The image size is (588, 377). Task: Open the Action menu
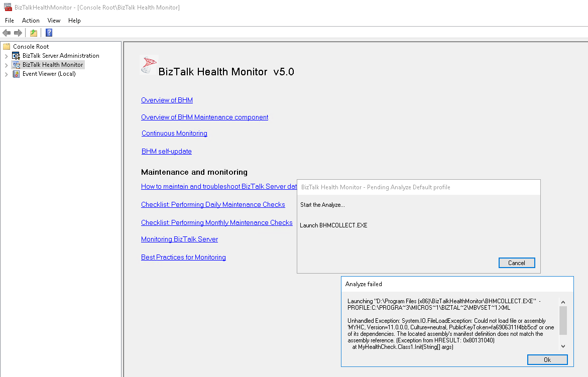31,21
